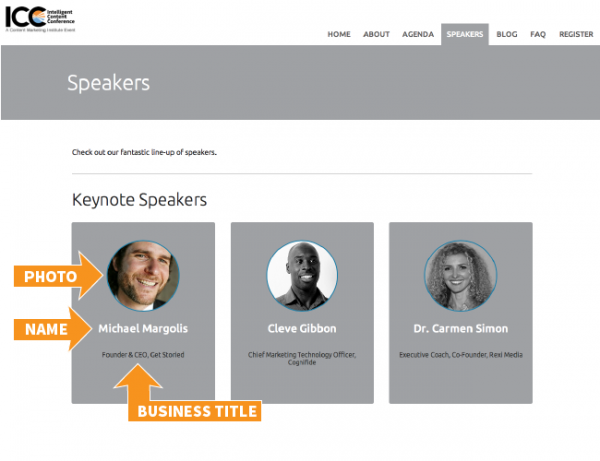The width and height of the screenshot is (600, 461).
Task: Click the Chief Marketing Technology Officer title
Action: click(302, 358)
